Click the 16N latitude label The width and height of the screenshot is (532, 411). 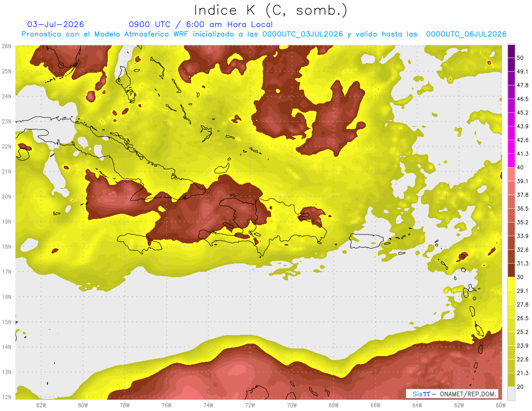click(x=7, y=297)
